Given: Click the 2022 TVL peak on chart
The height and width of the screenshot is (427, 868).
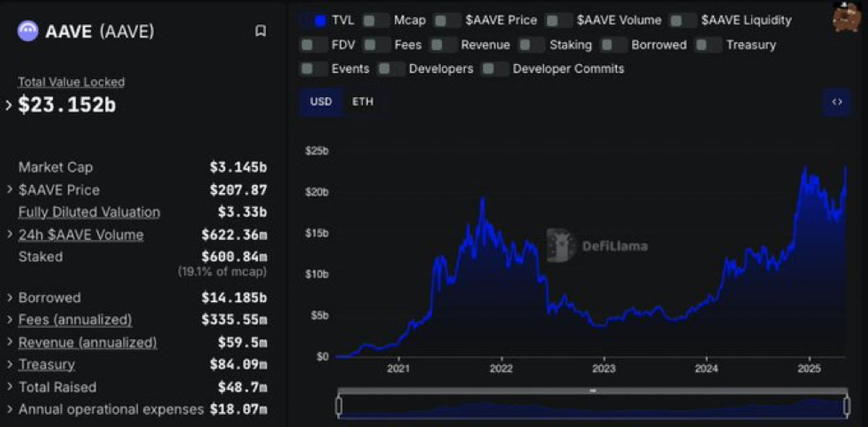Looking at the screenshot, I should click(x=482, y=198).
